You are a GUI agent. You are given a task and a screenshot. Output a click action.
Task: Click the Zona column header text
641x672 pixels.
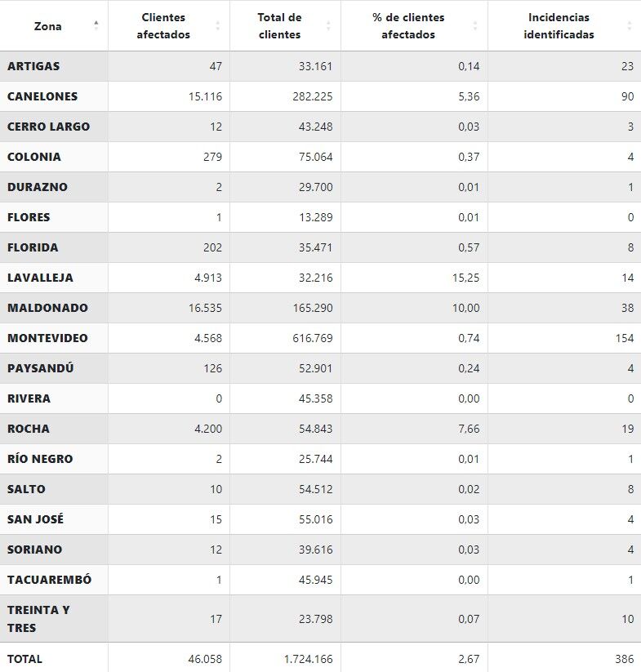pyautogui.click(x=47, y=26)
